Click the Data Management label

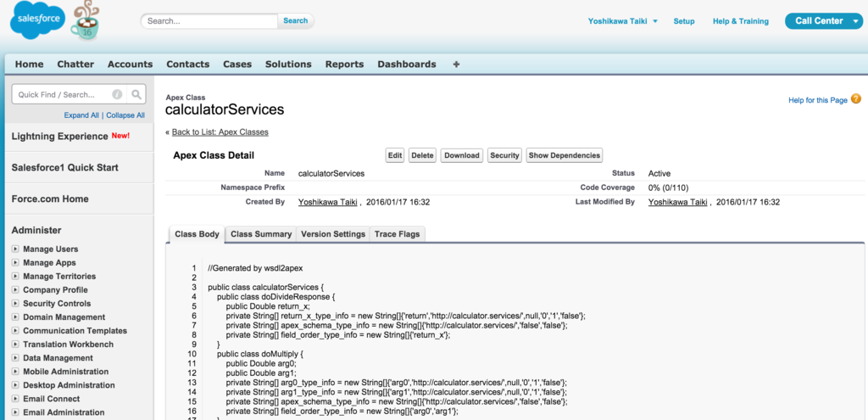coord(58,358)
